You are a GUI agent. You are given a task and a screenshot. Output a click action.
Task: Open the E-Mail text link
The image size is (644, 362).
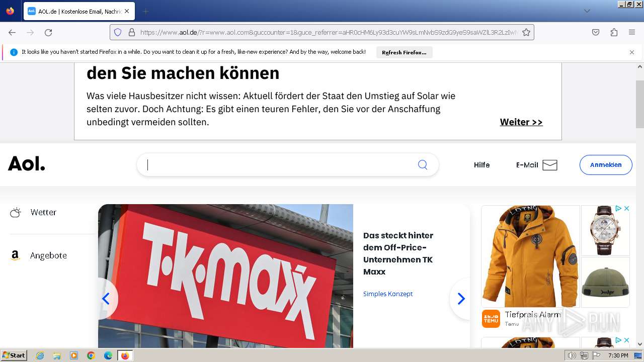coord(527,165)
